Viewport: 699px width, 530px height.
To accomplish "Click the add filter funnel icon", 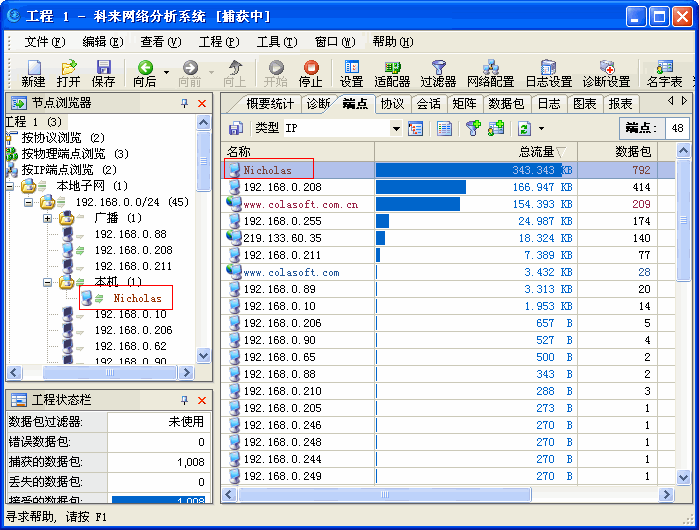I will [x=473, y=128].
